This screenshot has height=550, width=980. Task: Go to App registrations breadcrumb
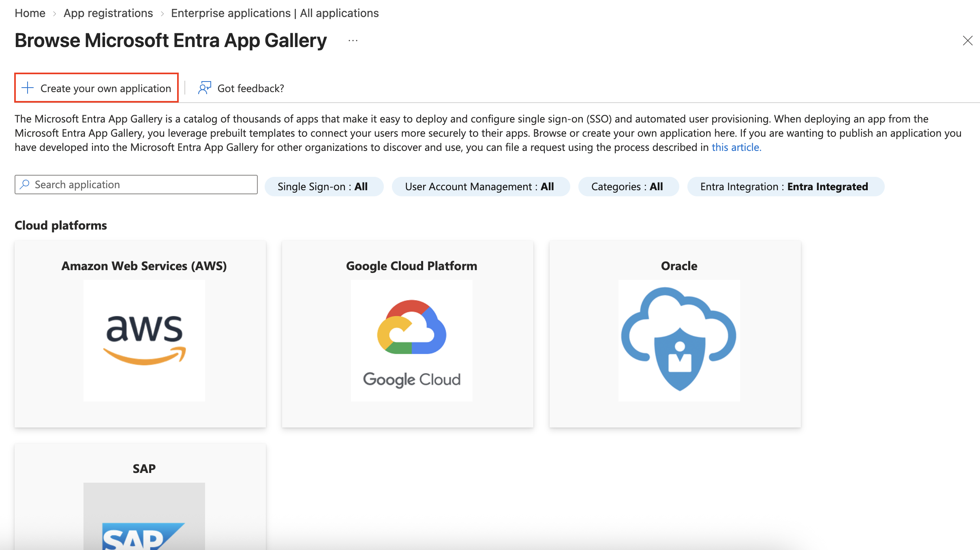point(108,13)
